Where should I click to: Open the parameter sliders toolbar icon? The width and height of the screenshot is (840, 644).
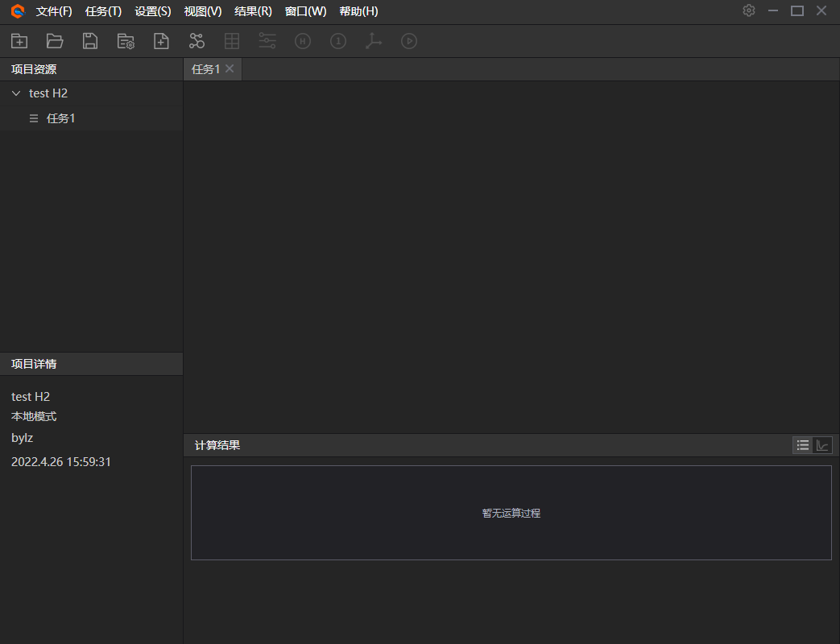[267, 41]
